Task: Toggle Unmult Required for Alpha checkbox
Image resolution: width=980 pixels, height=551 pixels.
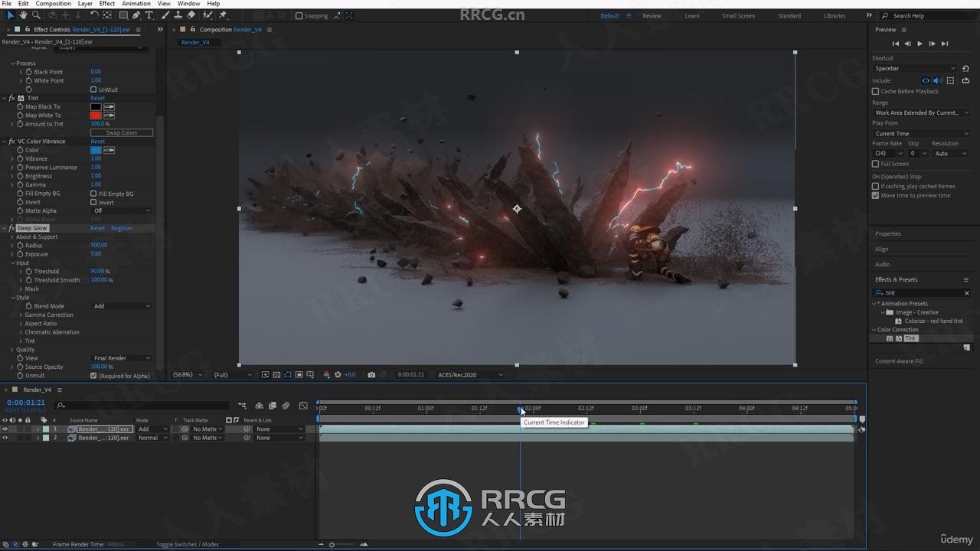Action: click(93, 376)
